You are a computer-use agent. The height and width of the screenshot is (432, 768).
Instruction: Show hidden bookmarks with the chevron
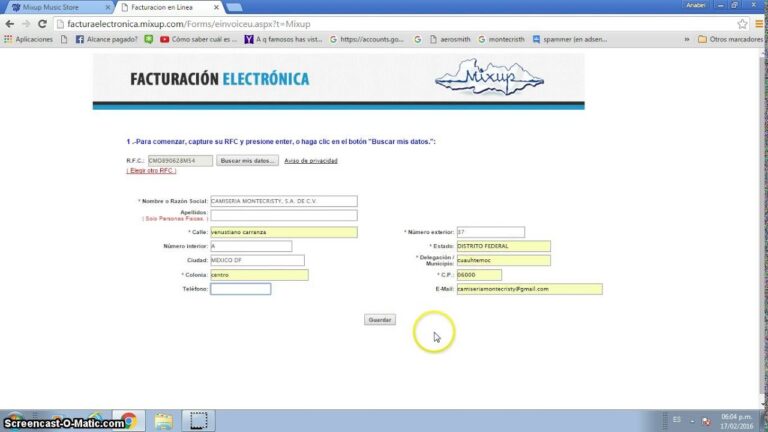(687, 39)
